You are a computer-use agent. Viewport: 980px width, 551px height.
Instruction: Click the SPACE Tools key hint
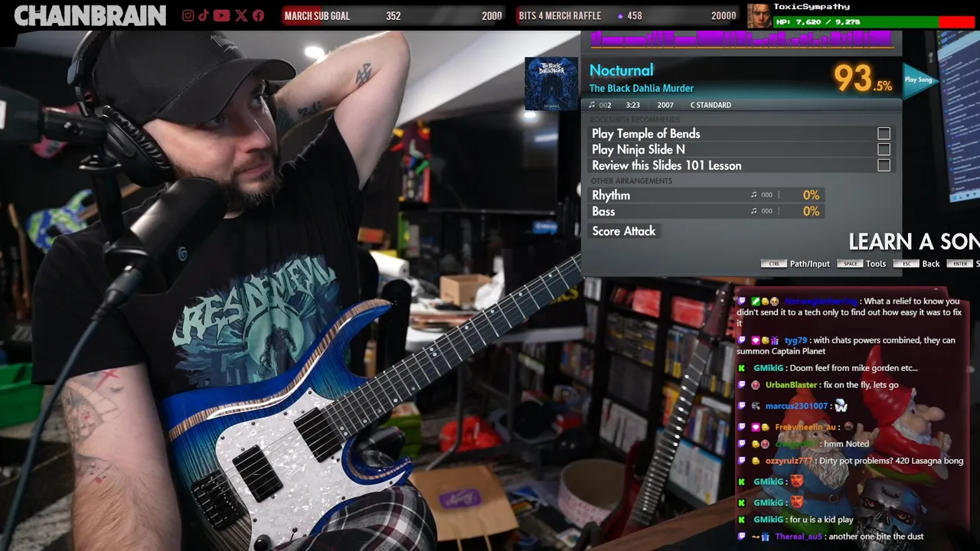861,263
